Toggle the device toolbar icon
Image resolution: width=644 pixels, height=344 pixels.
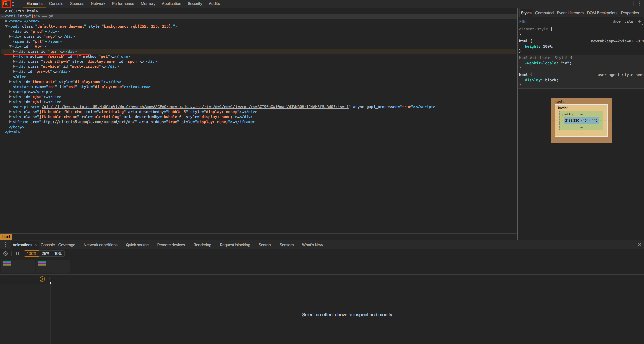[x=14, y=4]
